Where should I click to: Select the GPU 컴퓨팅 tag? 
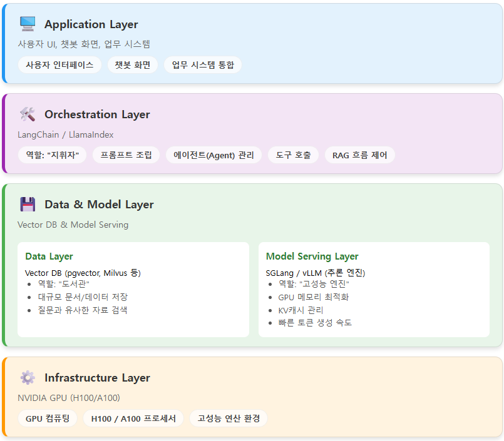coord(48,418)
